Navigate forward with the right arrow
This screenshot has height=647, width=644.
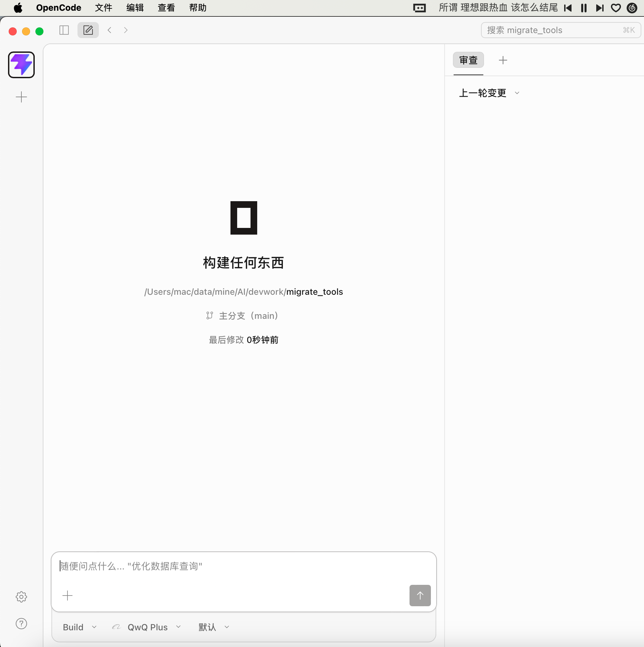click(126, 30)
